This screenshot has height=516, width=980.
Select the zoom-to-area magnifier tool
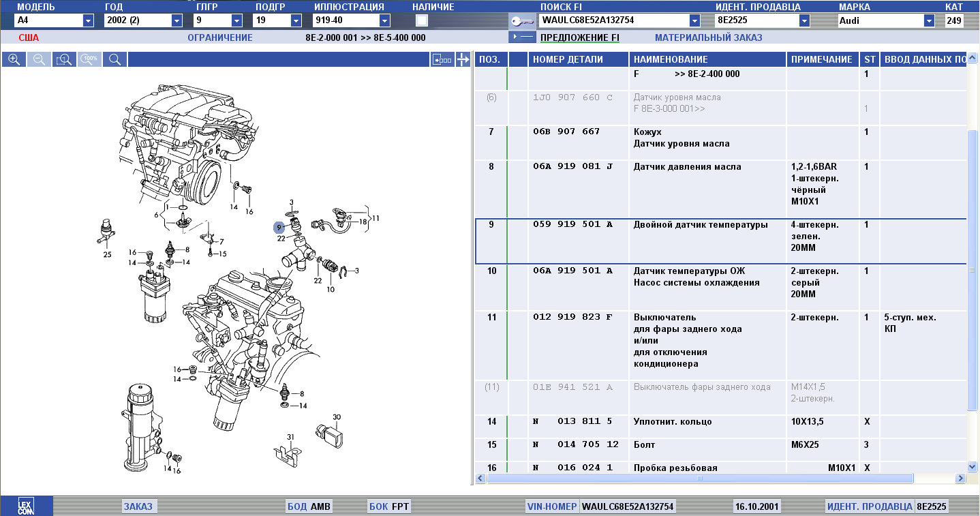63,59
